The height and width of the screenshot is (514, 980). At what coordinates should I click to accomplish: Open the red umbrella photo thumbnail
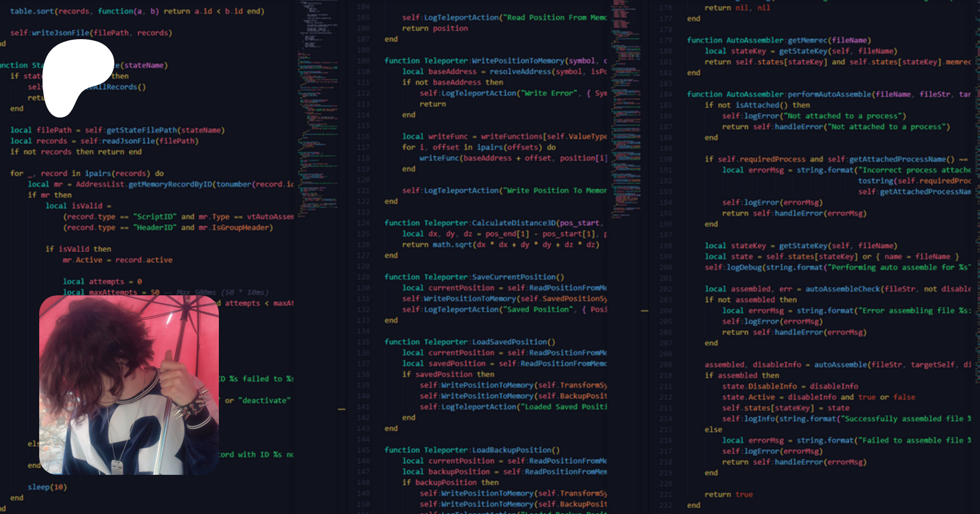click(x=129, y=385)
